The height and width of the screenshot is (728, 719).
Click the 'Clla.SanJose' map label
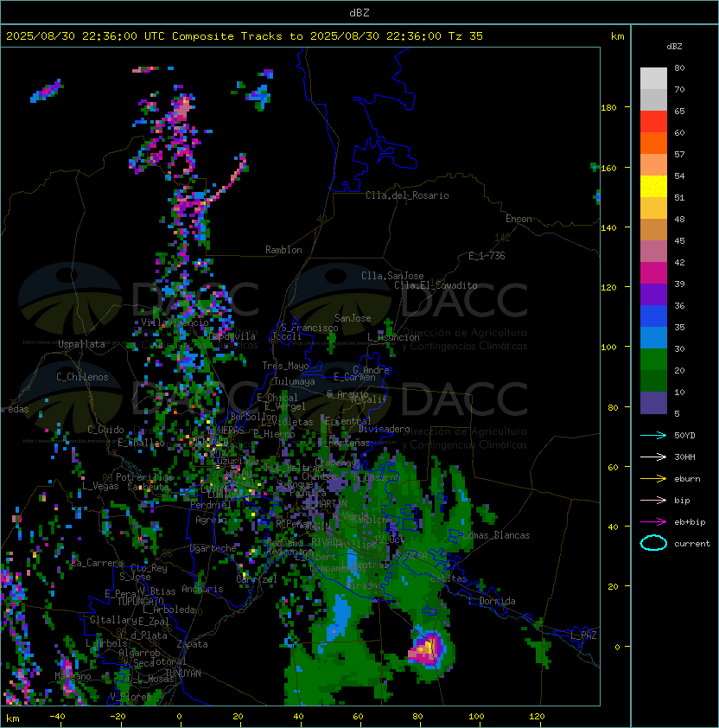[x=392, y=276]
